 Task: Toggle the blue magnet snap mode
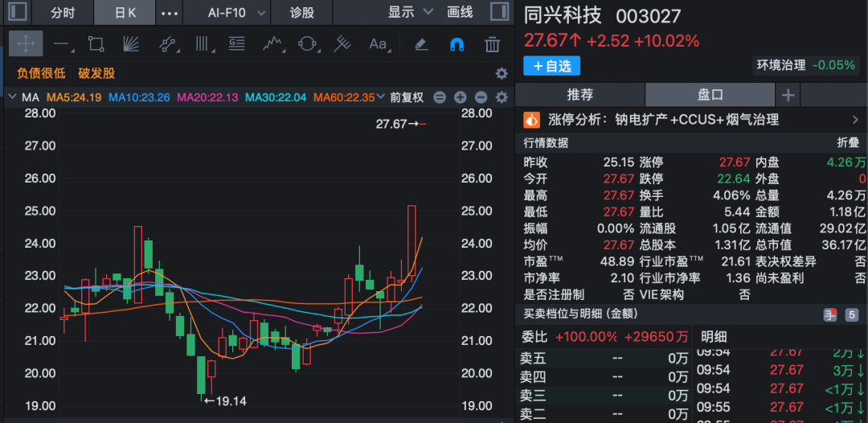(x=457, y=44)
